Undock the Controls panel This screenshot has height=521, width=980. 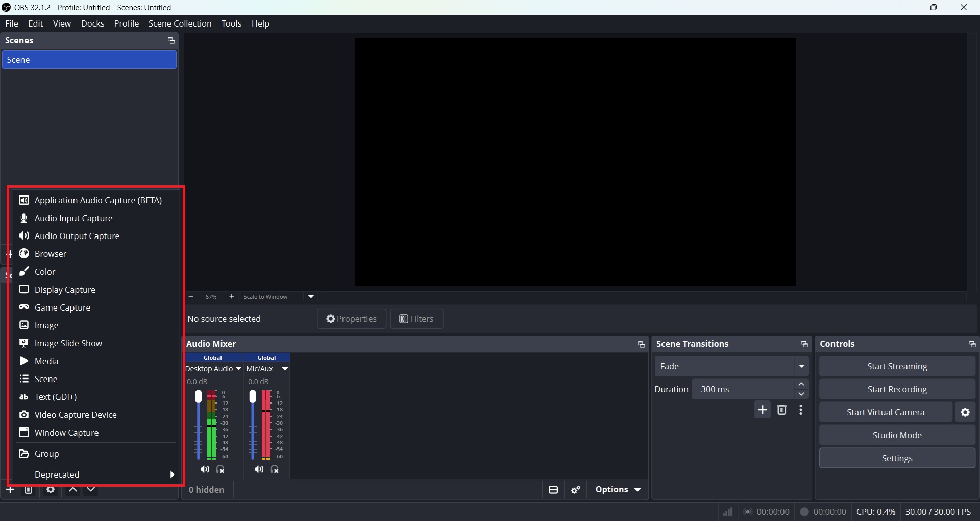[972, 344]
